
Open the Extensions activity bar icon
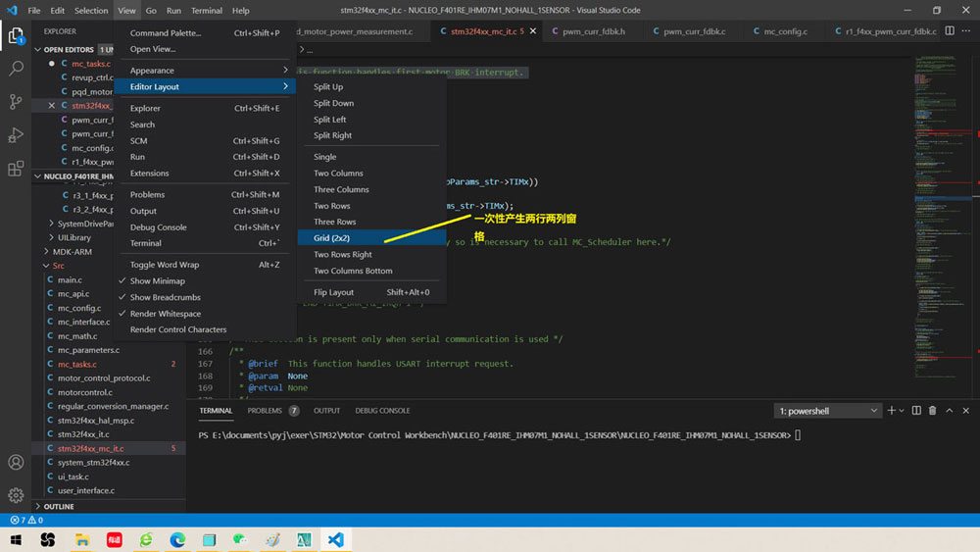(16, 169)
